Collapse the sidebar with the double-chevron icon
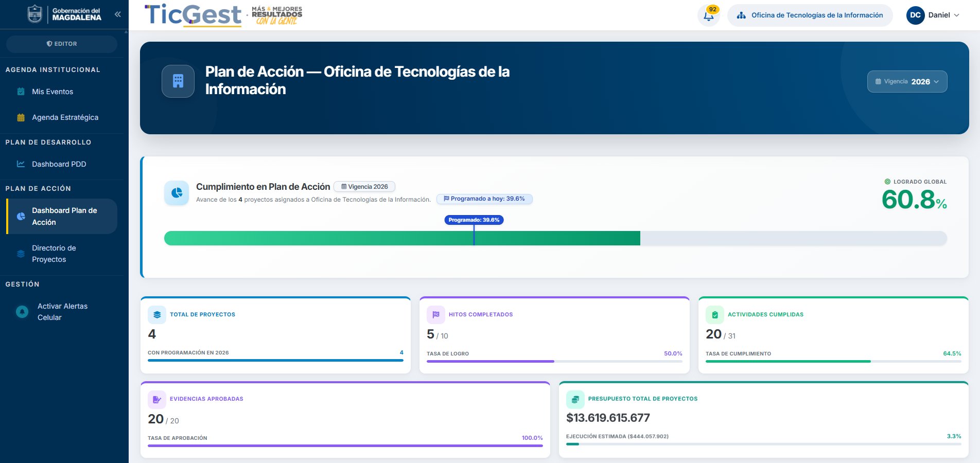 tap(118, 14)
